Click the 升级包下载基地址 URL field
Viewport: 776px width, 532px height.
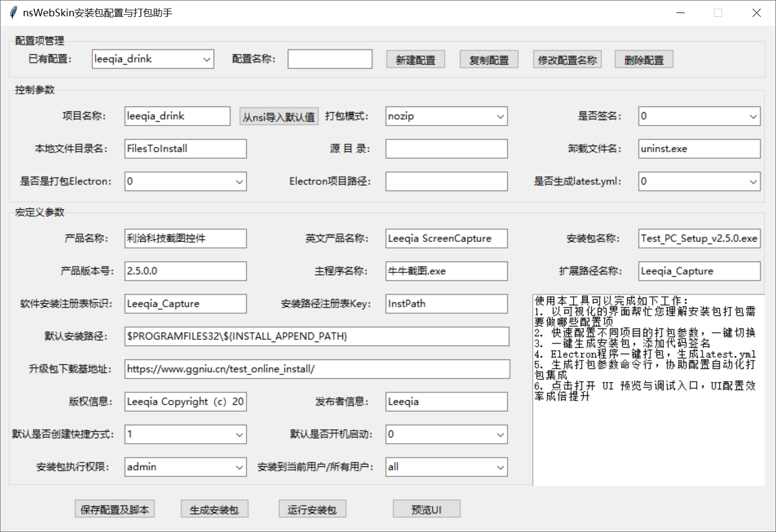coord(317,369)
